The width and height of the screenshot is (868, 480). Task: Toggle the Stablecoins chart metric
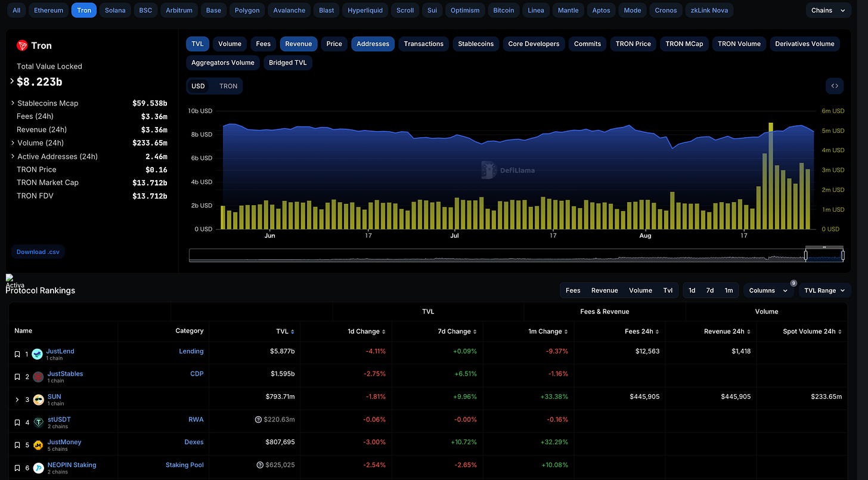[x=476, y=44]
